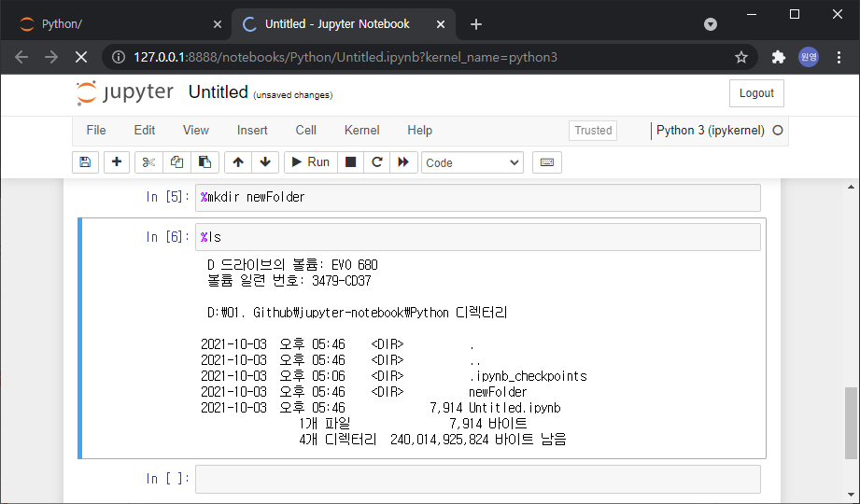860x504 pixels.
Task: Click the Trusted notebook indicator
Action: pos(593,131)
